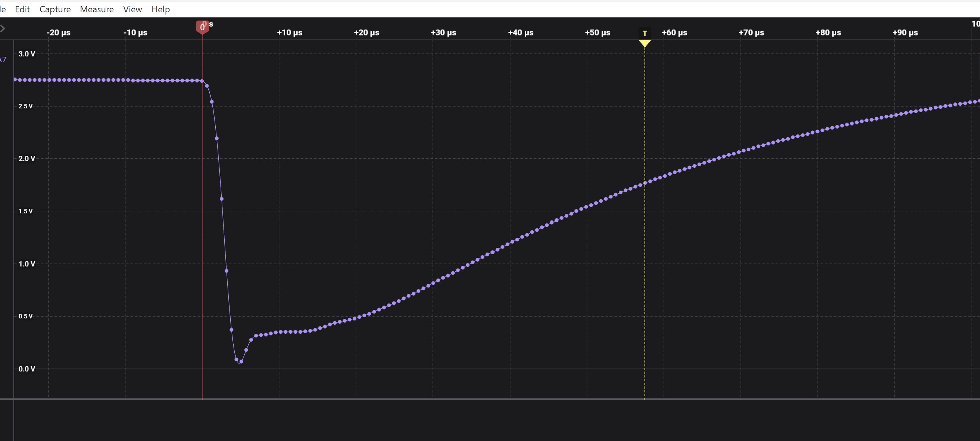Click the yellow T trigger marker
The image size is (980, 441).
pos(645,33)
